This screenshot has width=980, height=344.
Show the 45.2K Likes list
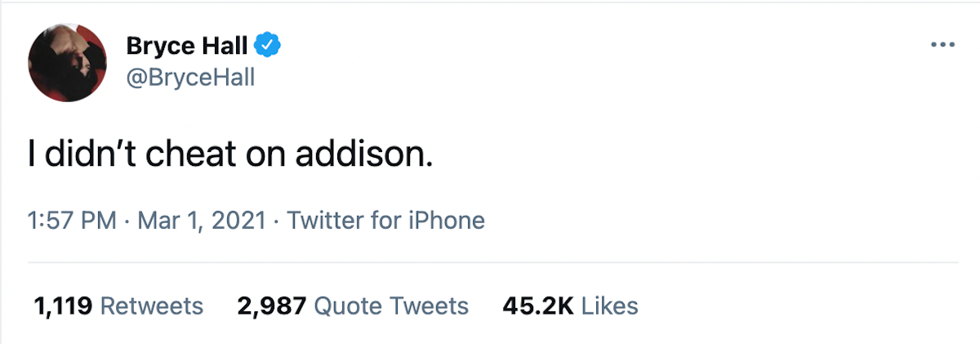[x=571, y=306]
